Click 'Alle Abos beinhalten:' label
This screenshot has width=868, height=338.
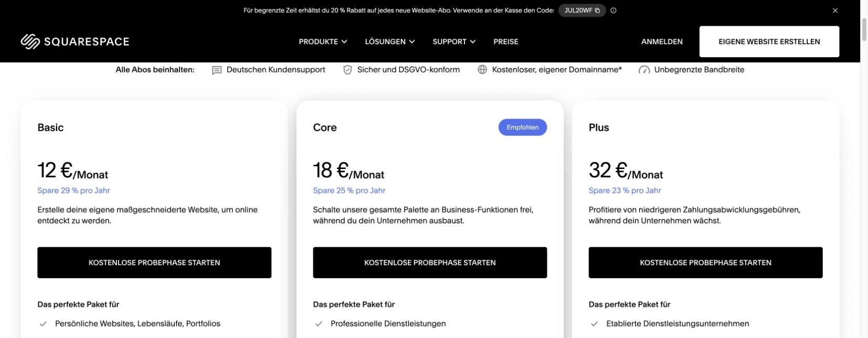point(155,70)
